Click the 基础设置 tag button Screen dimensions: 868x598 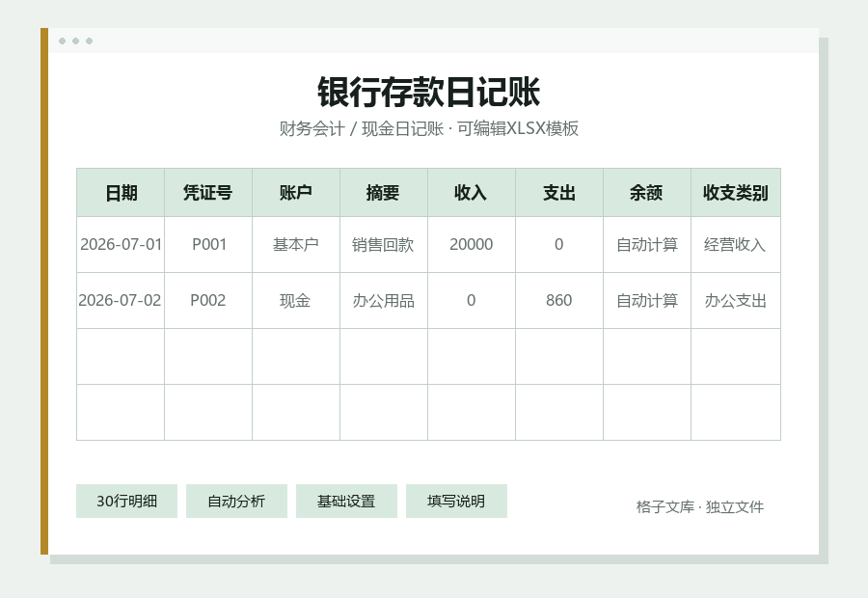click(346, 502)
